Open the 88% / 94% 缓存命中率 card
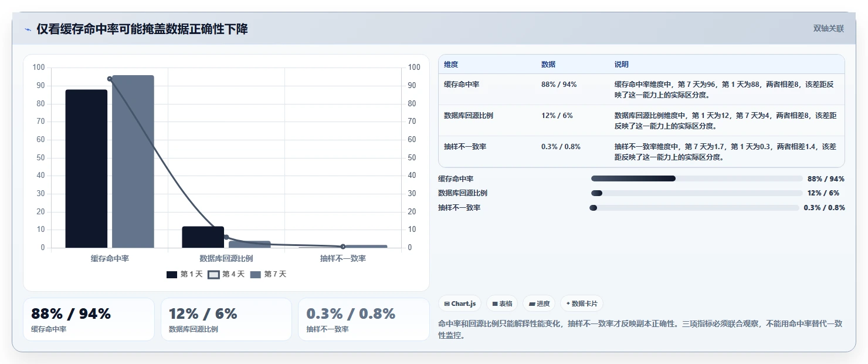Viewport: 868px width, 364px height. pos(89,319)
